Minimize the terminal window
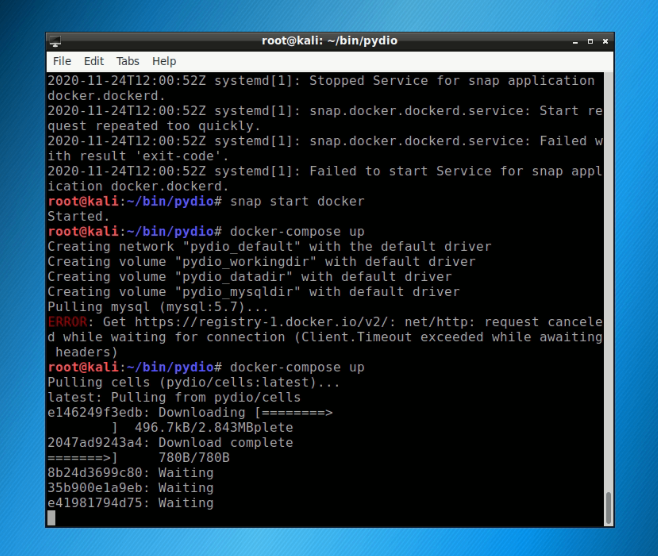The width and height of the screenshot is (658, 556). coord(575,42)
